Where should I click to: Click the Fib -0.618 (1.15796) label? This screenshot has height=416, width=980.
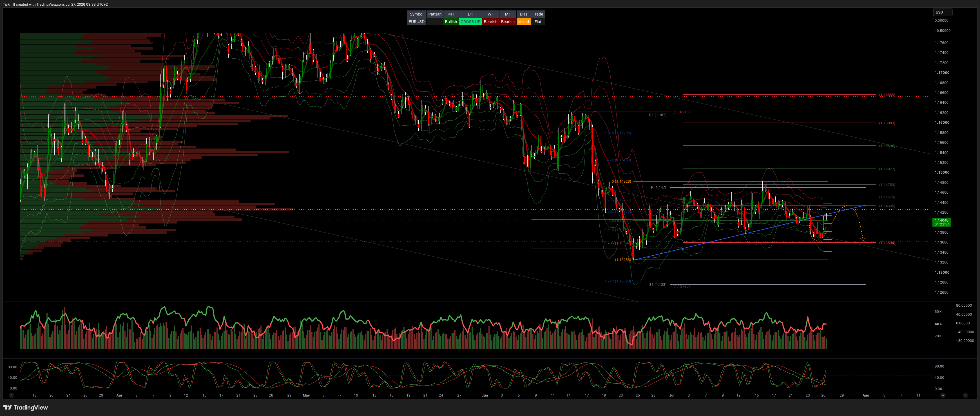tap(617, 133)
